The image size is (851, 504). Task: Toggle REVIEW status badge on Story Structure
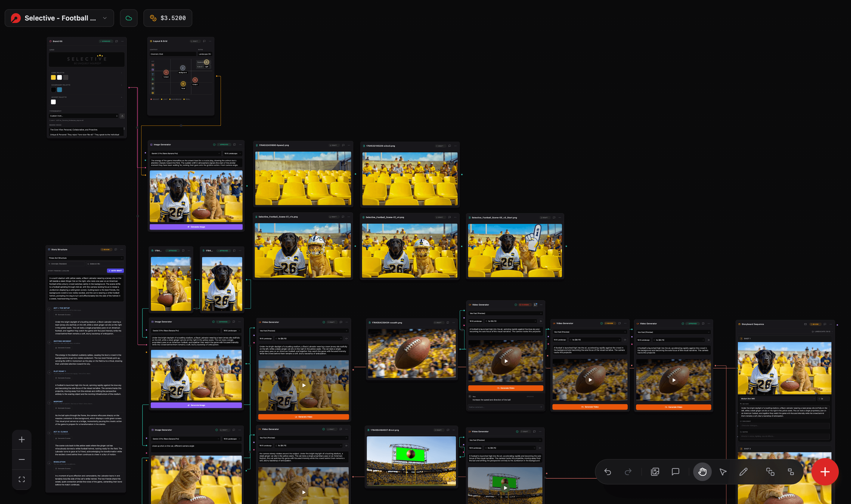click(x=106, y=250)
